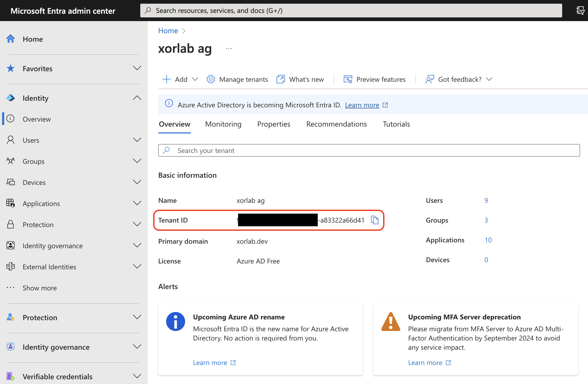
Task: Click the Identity governance icon under Identity
Action: tap(11, 245)
